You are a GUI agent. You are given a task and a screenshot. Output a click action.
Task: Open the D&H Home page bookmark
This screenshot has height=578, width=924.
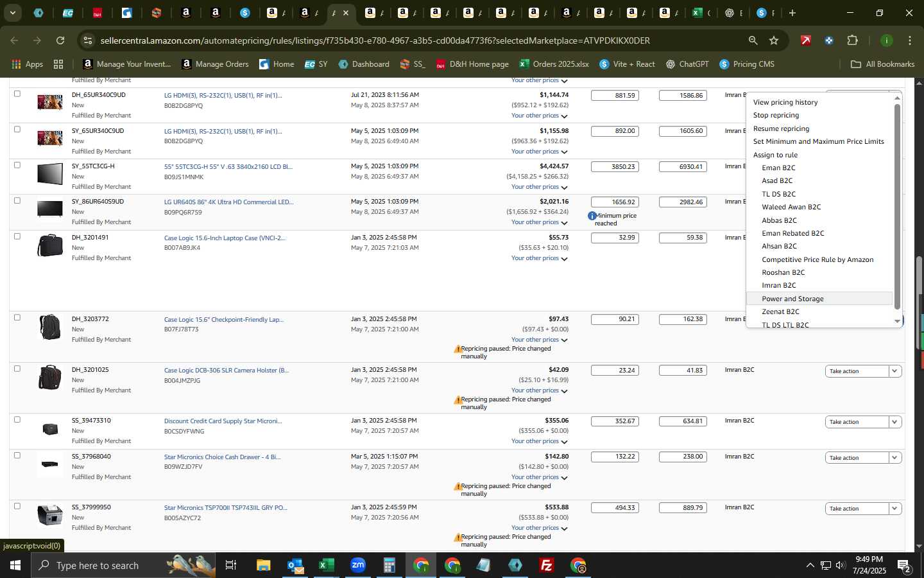[472, 64]
